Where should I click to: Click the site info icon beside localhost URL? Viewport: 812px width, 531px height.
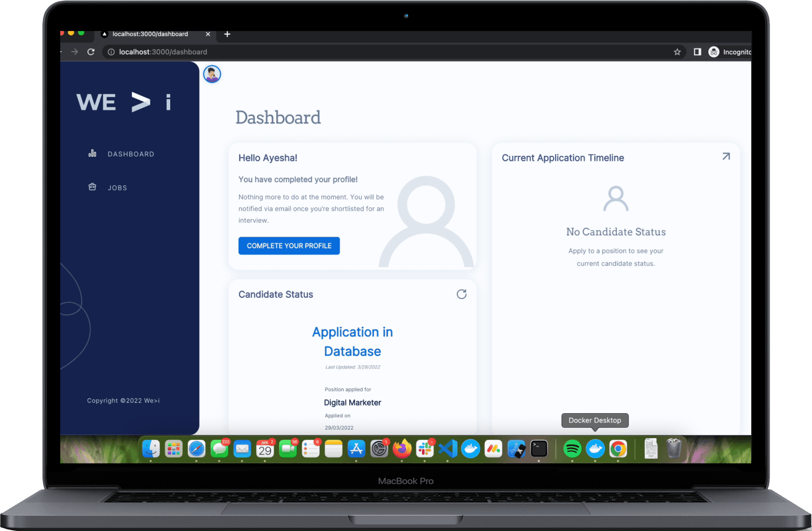coord(111,51)
